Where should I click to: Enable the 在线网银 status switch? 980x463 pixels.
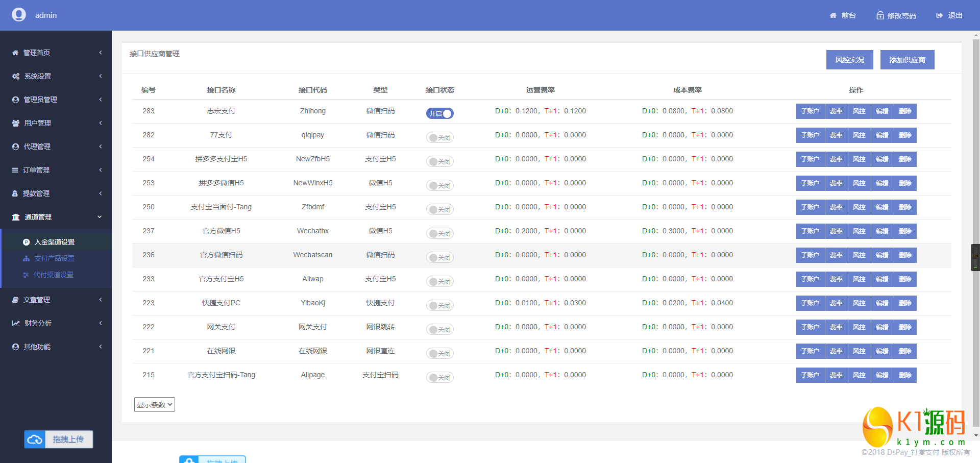pos(439,353)
